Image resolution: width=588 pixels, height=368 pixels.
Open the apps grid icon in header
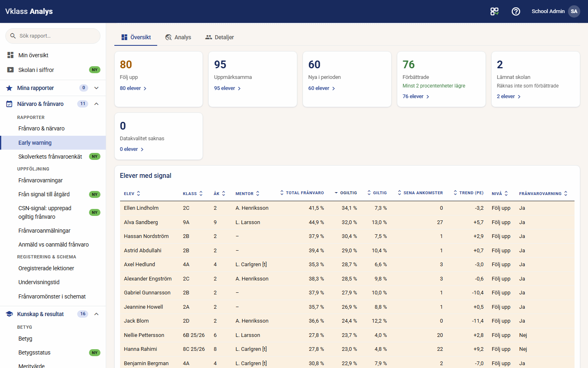coord(494,11)
